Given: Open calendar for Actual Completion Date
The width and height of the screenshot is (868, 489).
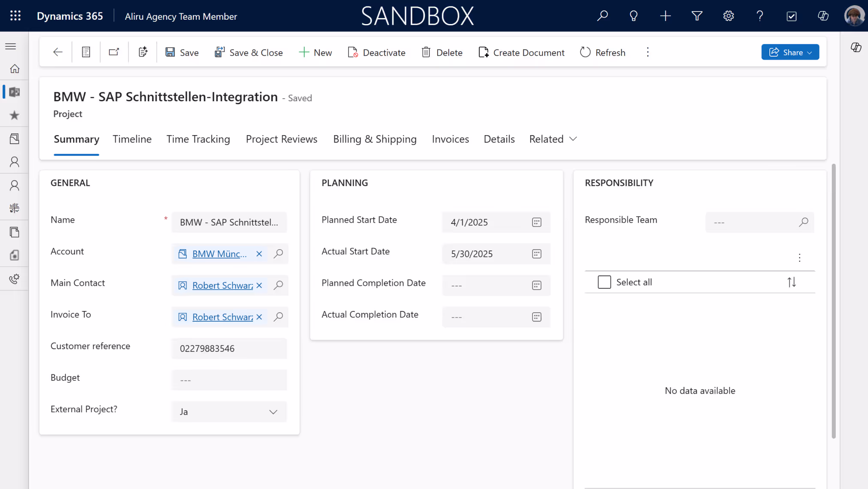Looking at the screenshot, I should 537,317.
